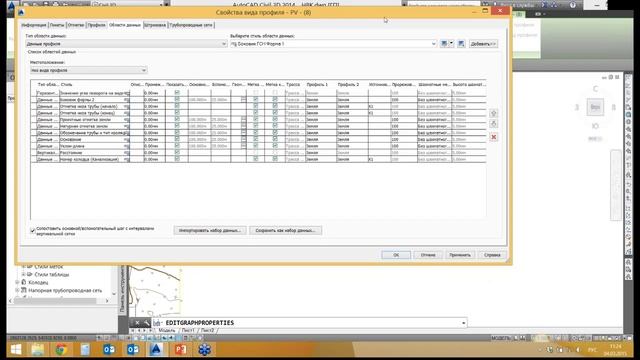Switch to first Outlook taskbar icon

point(109,349)
